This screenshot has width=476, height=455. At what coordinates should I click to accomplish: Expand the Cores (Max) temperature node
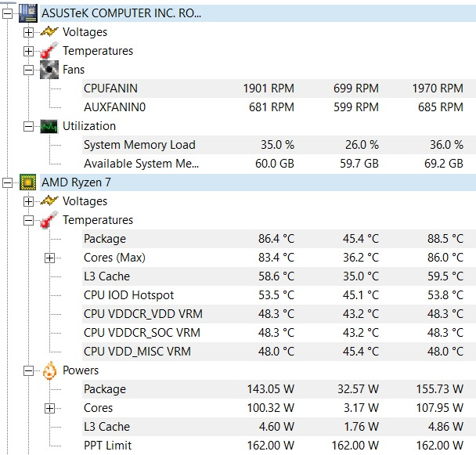coord(50,258)
